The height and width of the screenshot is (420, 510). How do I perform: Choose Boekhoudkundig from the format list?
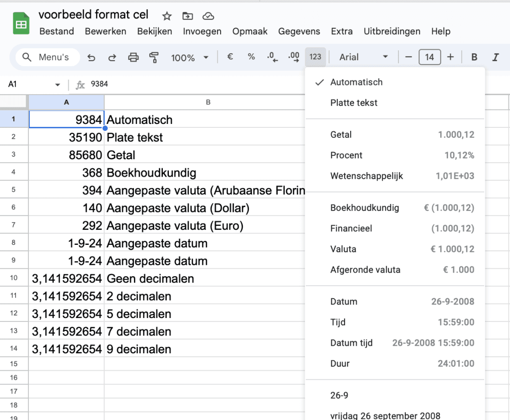(x=365, y=208)
